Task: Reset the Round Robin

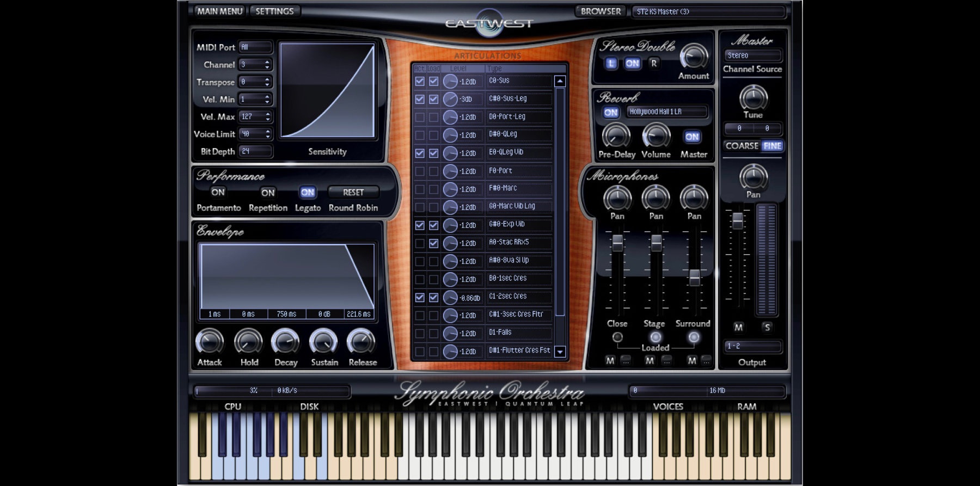Action: [x=353, y=192]
